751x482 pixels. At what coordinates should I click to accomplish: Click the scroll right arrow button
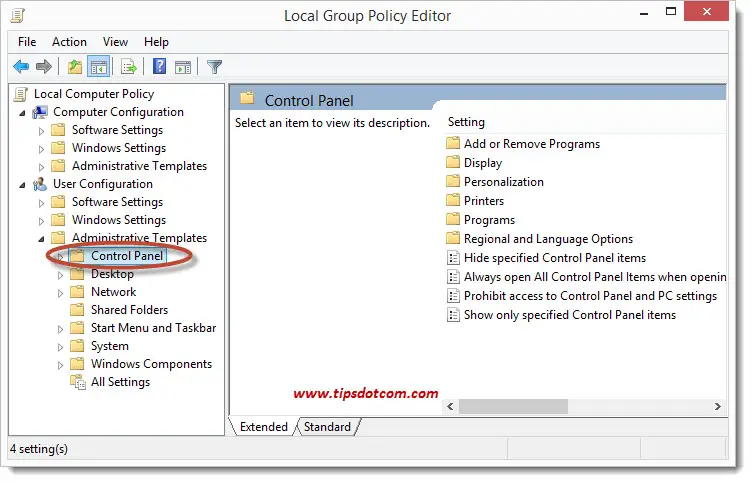click(x=717, y=406)
